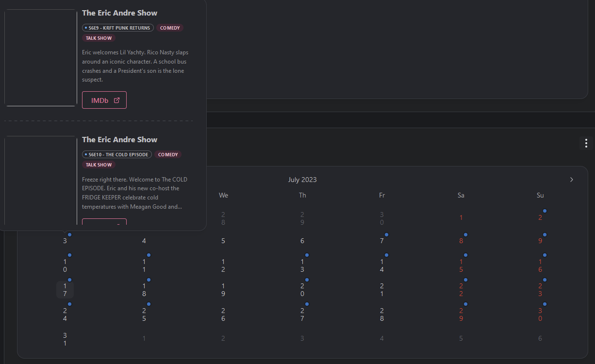
Task: Select Sunday July 30 in red
Action: coord(540,314)
